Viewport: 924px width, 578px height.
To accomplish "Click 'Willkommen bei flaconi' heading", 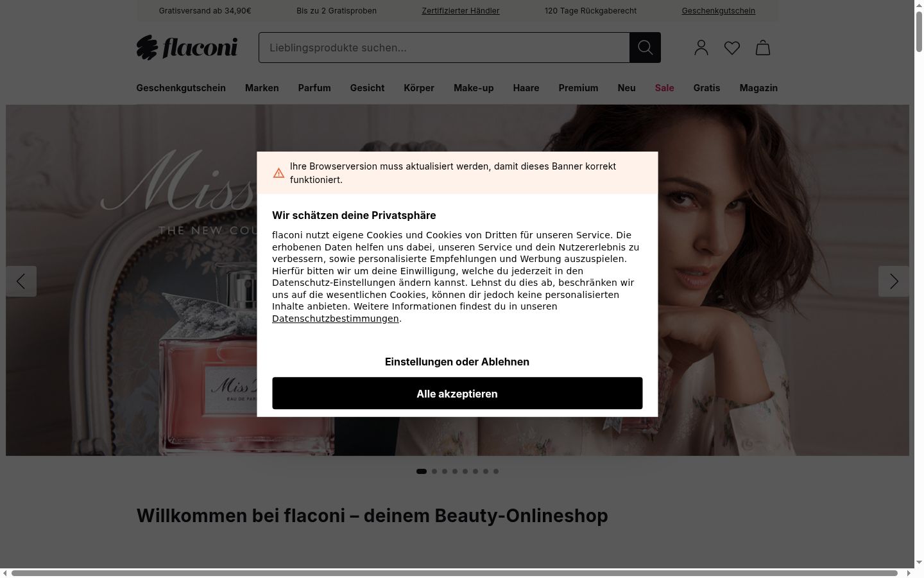I will click(372, 516).
